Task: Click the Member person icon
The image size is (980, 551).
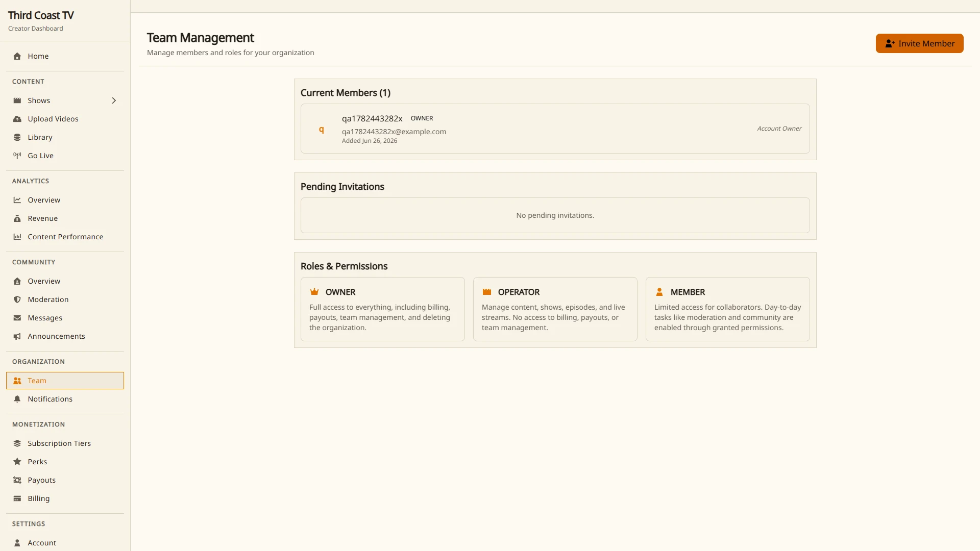Action: pyautogui.click(x=659, y=292)
